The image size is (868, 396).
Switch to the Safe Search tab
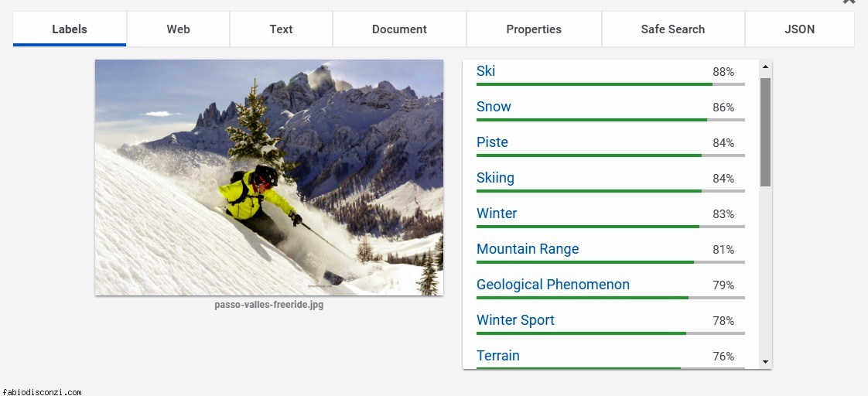[672, 29]
